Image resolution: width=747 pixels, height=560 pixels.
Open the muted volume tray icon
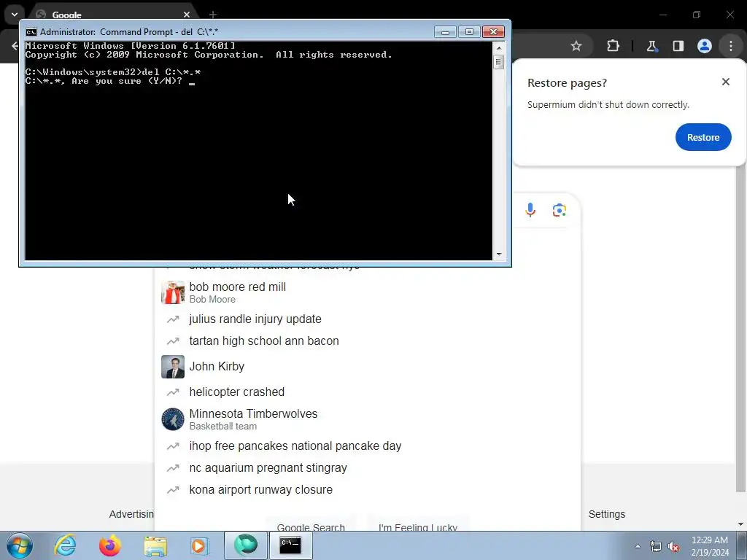coord(673,546)
